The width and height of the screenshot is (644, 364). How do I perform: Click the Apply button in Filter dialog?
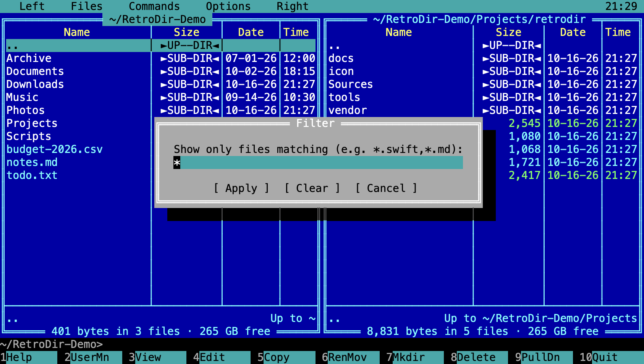[x=241, y=188]
